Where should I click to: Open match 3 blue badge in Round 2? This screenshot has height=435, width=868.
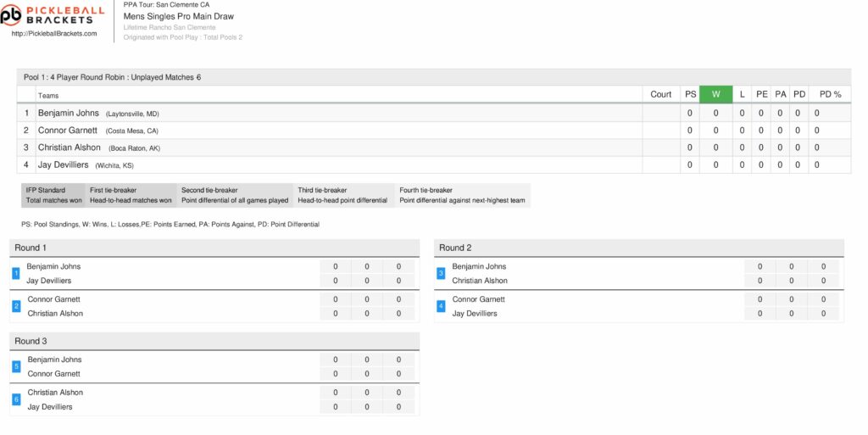(441, 273)
